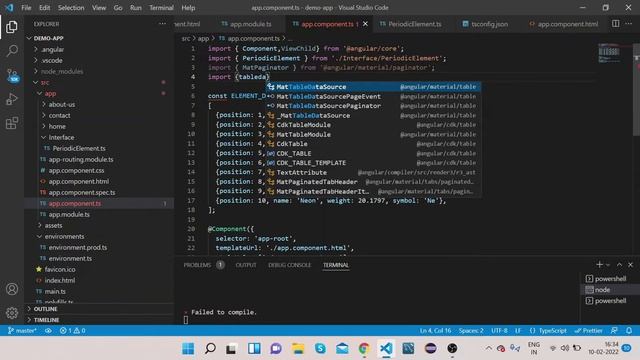Open editor more actions ellipsis
The height and width of the screenshot is (360, 640).
(629, 24)
